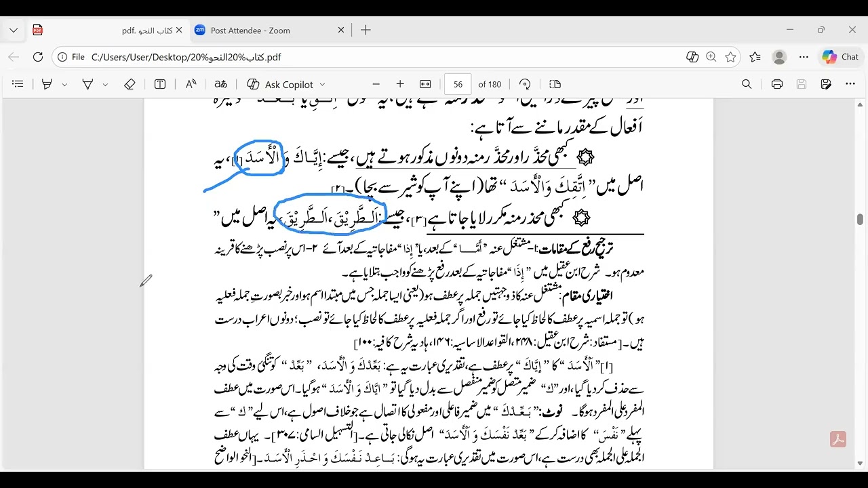Zoom in the PDF page
Image resolution: width=868 pixels, height=488 pixels.
(400, 84)
